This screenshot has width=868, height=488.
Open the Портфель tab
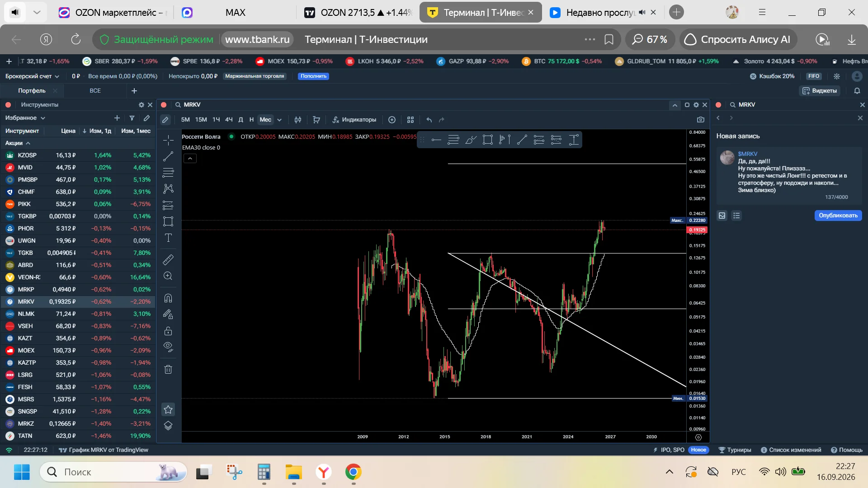32,91
